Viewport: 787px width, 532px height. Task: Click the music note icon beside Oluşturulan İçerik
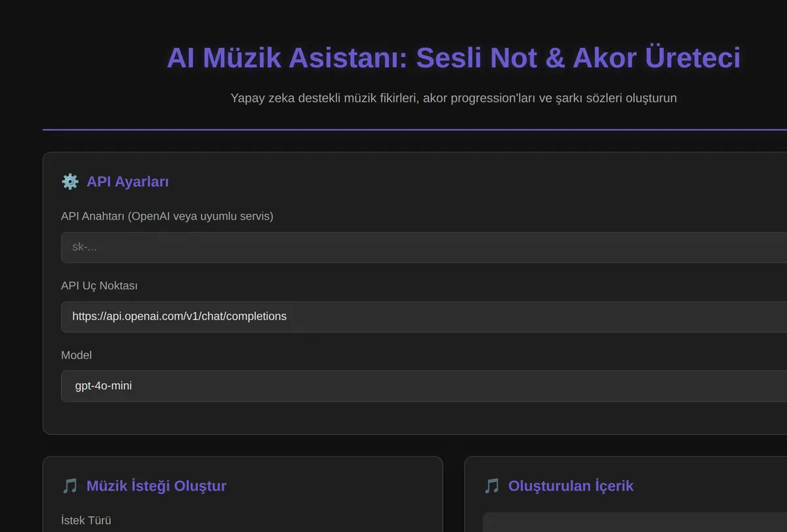(491, 486)
